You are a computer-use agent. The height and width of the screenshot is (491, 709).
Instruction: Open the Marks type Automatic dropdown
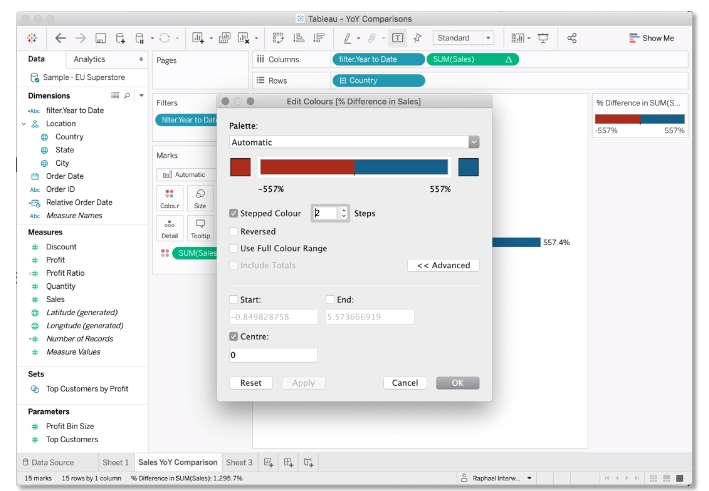[185, 175]
